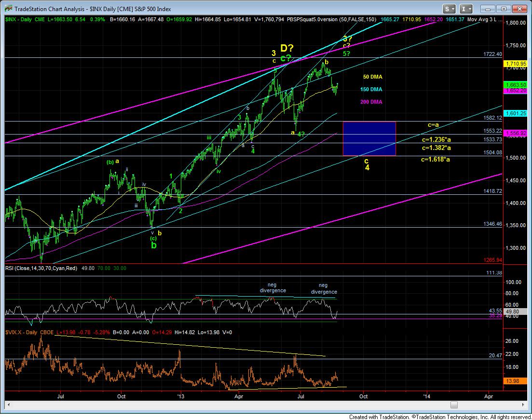The image size is (532, 420).
Task: Click the RSI (Close,14,30,70,Cyan,Red) label
Action: tap(41, 268)
